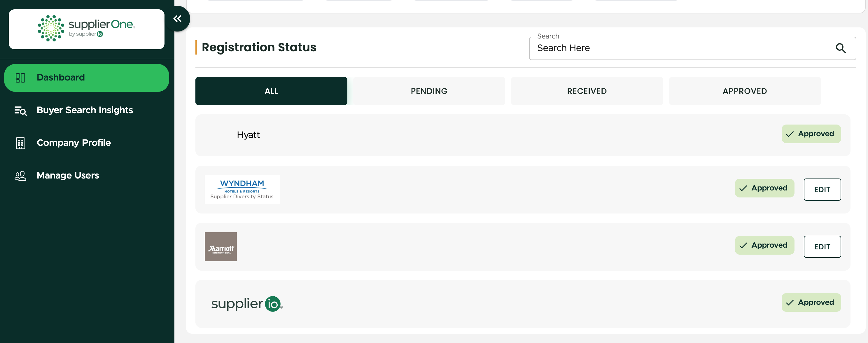Click the supplierOne logo

tap(87, 29)
